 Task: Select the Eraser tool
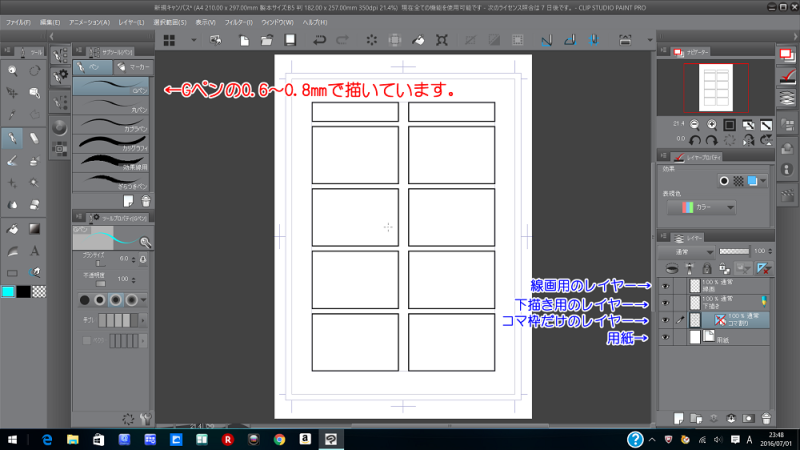click(34, 138)
